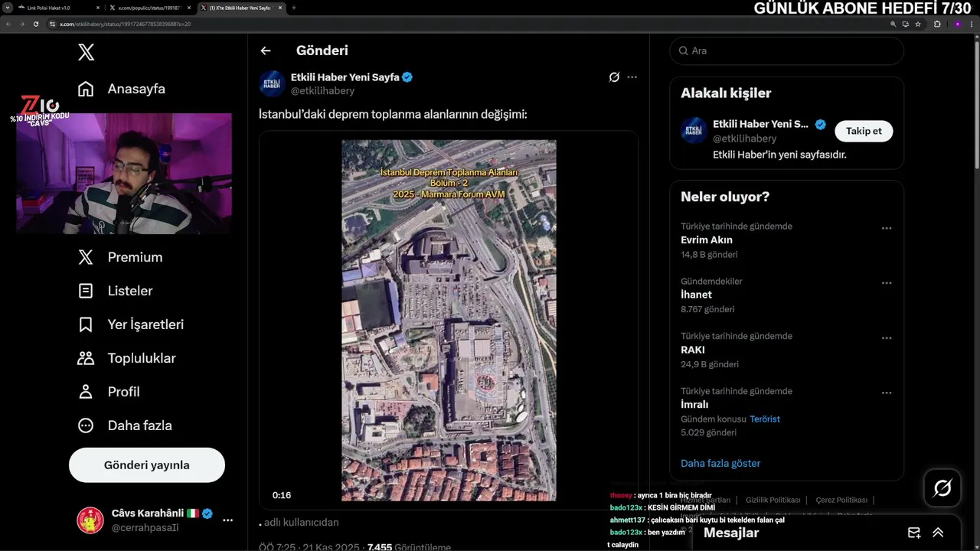Image resolution: width=980 pixels, height=551 pixels.
Task: Click Daha fazla göster link
Action: point(720,464)
